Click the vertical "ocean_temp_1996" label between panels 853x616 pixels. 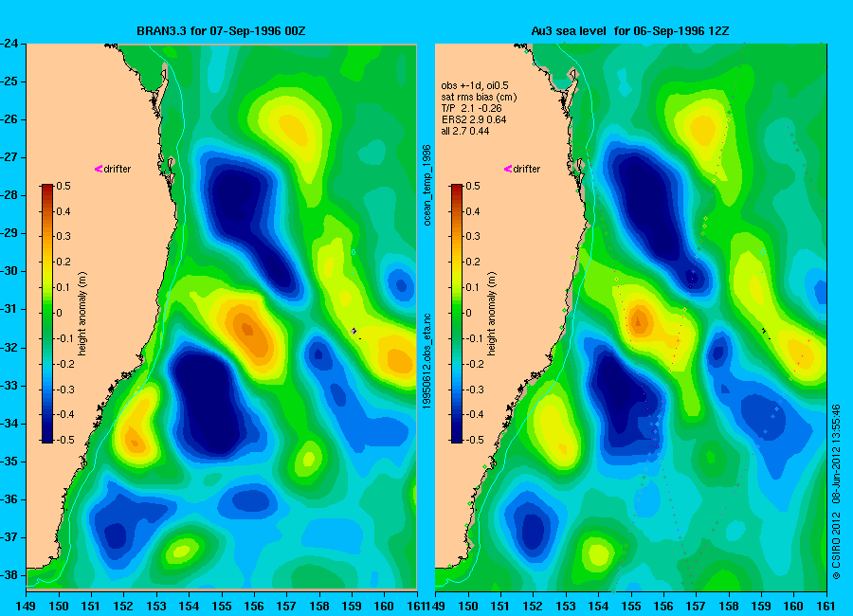[x=427, y=185]
